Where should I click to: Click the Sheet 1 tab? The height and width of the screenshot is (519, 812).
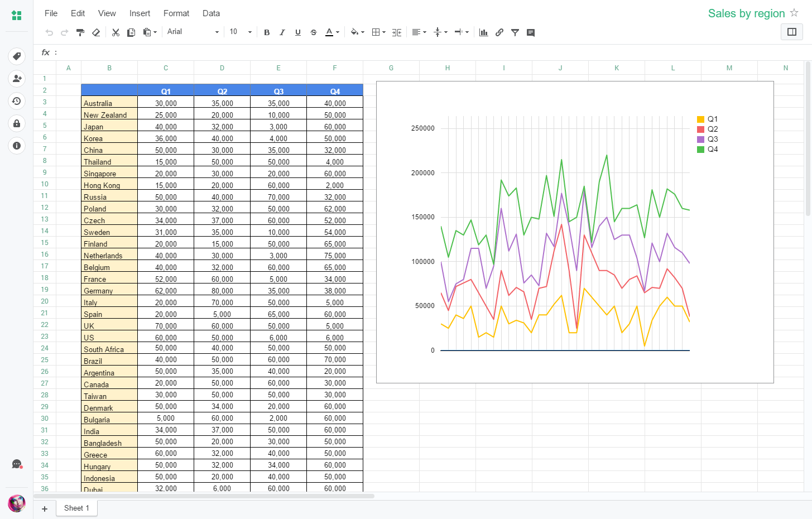76,508
